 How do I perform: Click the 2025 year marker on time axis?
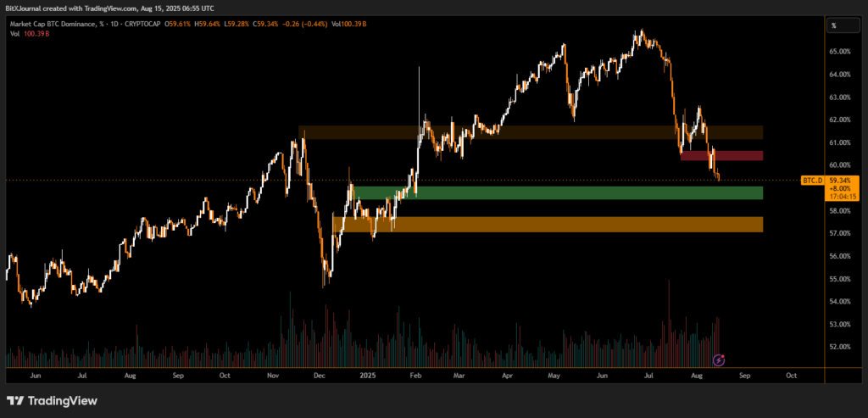pos(367,374)
